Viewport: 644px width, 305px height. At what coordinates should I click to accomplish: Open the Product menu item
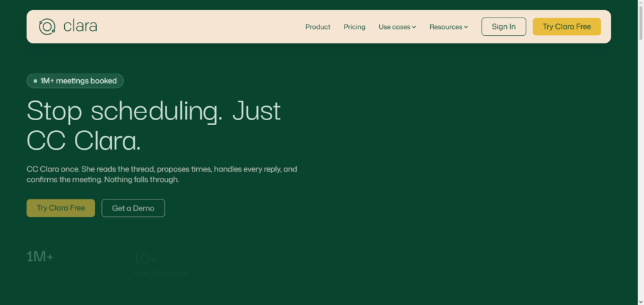point(318,26)
